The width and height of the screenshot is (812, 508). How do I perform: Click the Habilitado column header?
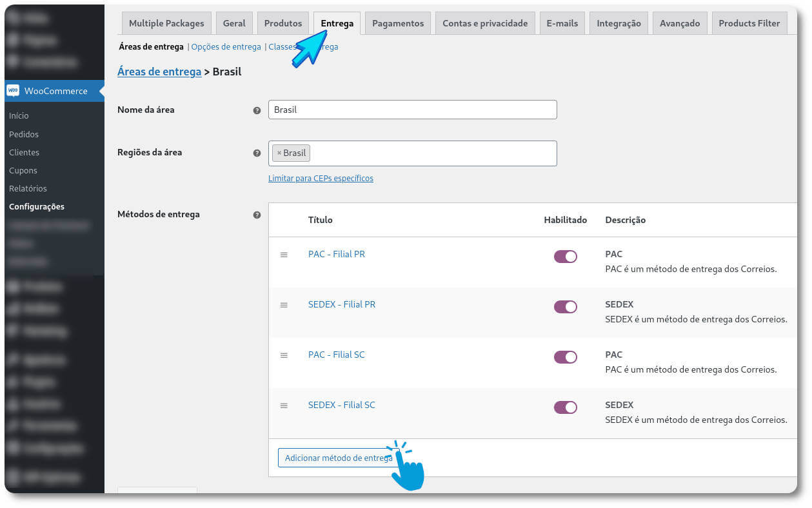[x=566, y=220]
